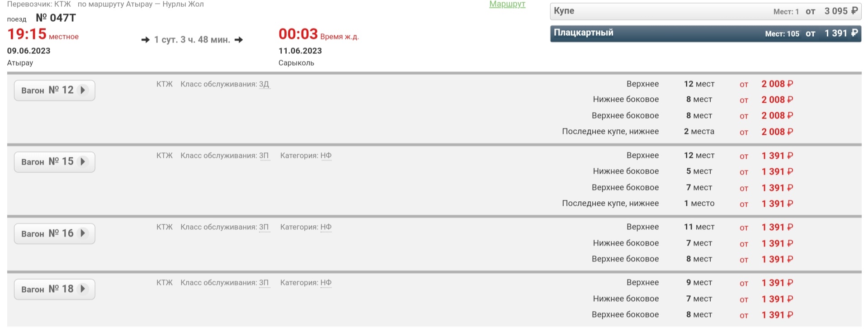Open the Маршрут link
The image size is (868, 332).
[507, 5]
